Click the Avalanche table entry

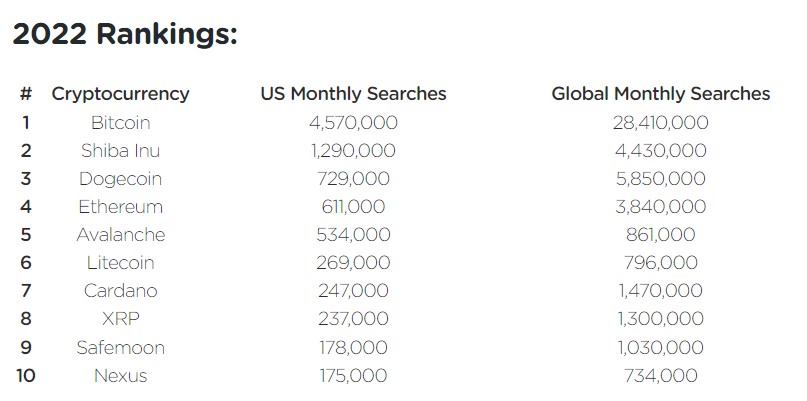(120, 235)
